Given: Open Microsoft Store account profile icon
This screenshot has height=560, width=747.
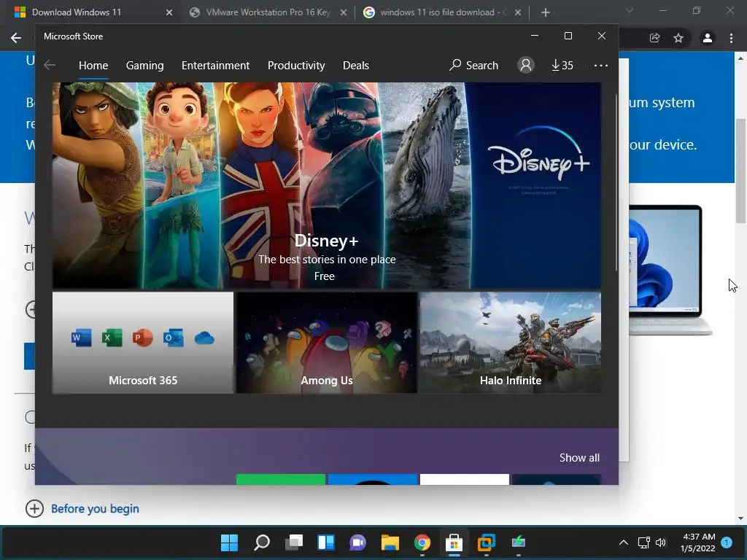Looking at the screenshot, I should click(526, 65).
